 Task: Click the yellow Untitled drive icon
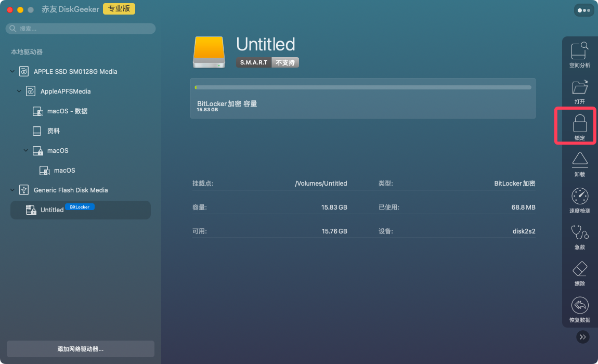[209, 52]
